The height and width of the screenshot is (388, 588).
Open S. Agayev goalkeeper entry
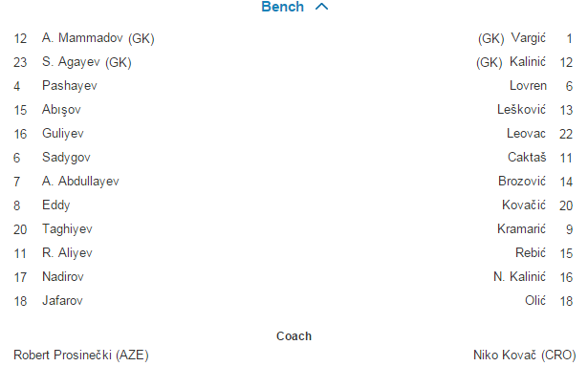[87, 63]
